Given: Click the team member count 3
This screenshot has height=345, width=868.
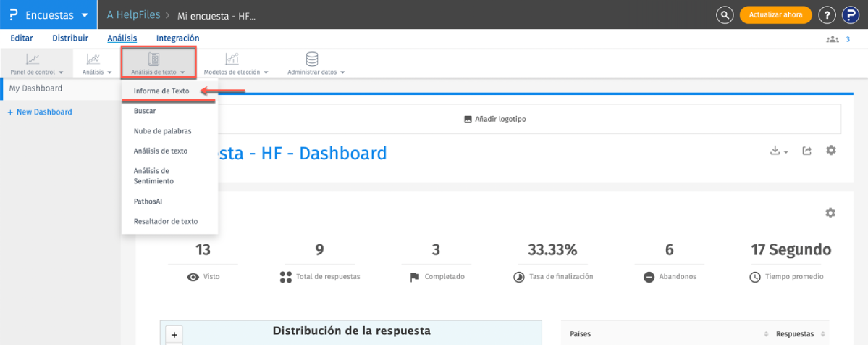Looking at the screenshot, I should point(848,39).
